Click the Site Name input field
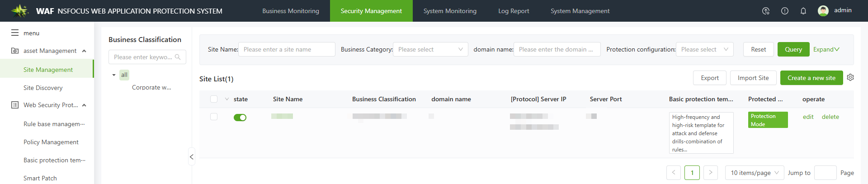Screen dimensions: 868x184 point(287,49)
